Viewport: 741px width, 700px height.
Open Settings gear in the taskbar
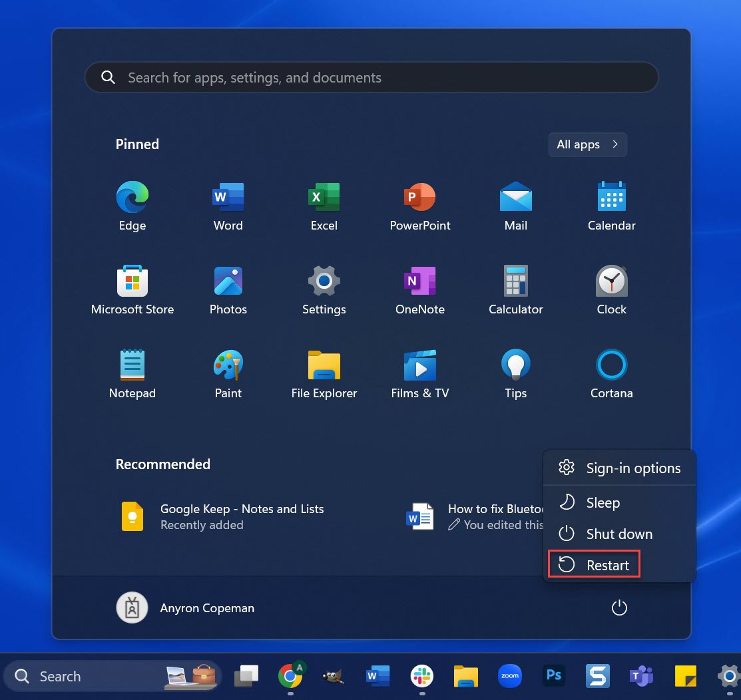729,676
